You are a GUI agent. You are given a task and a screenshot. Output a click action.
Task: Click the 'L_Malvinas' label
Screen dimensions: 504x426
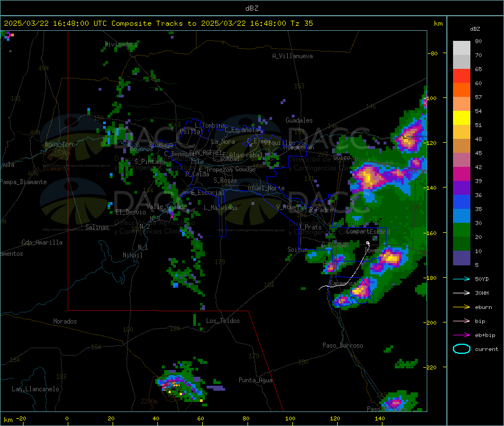(x=221, y=208)
